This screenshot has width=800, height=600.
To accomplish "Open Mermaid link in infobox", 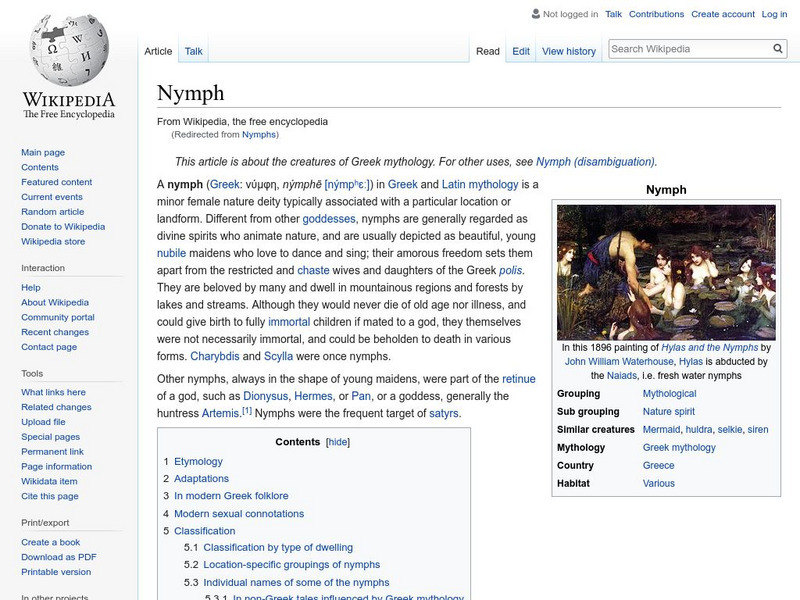I will tap(661, 430).
